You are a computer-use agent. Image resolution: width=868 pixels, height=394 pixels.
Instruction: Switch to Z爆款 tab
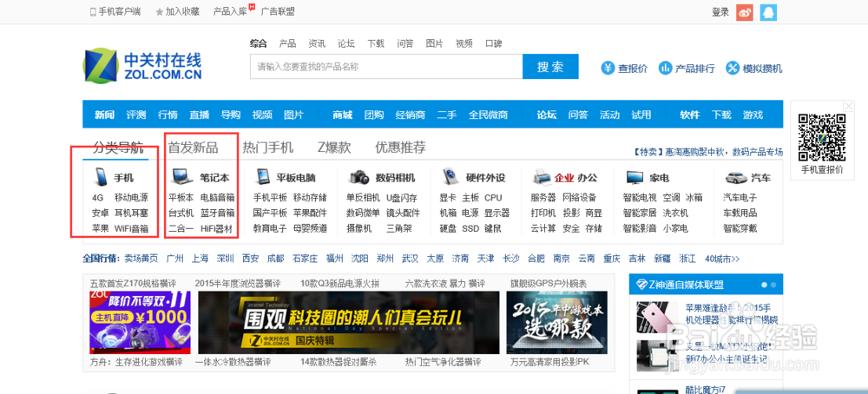pyautogui.click(x=334, y=148)
